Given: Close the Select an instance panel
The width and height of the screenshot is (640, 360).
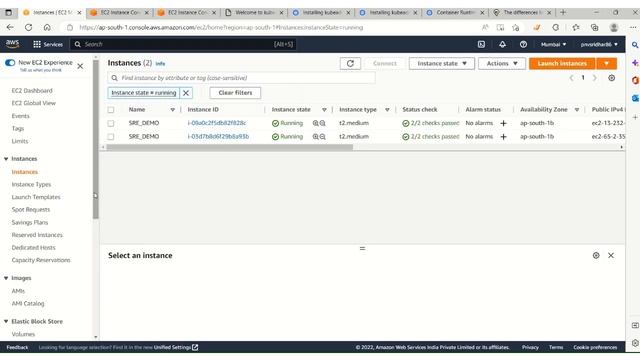Looking at the screenshot, I should coord(611,255).
